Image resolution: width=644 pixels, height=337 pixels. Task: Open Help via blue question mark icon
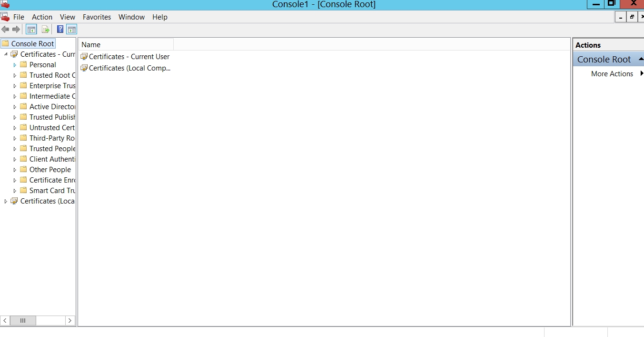pos(60,30)
